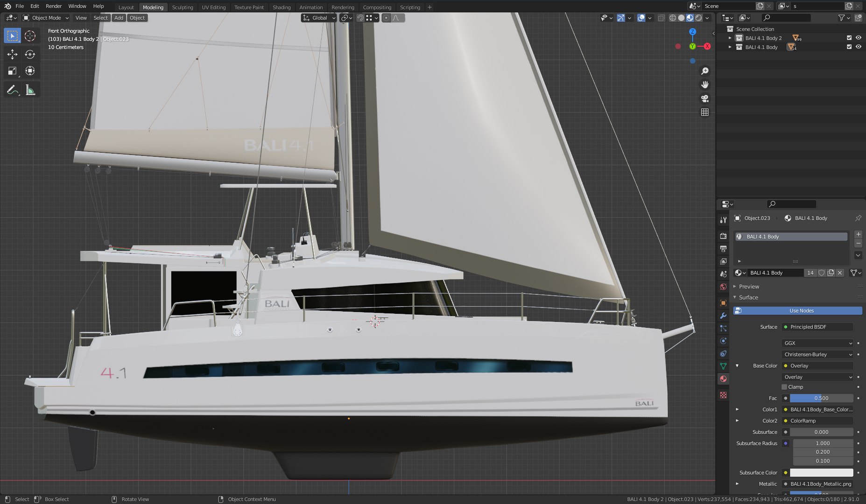This screenshot has width=866, height=504.
Task: Open the Object Mode dropdown
Action: click(46, 18)
